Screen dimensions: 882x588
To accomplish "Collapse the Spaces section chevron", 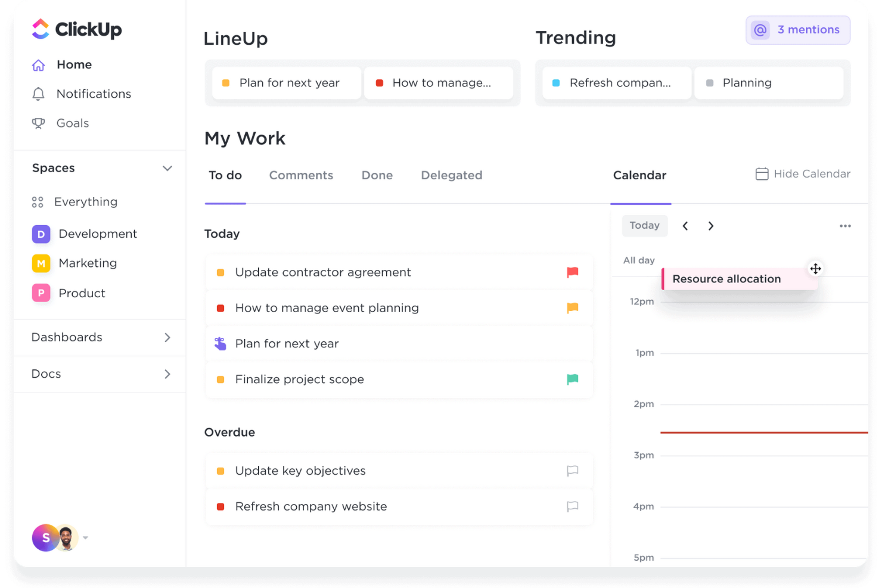I will click(x=167, y=169).
